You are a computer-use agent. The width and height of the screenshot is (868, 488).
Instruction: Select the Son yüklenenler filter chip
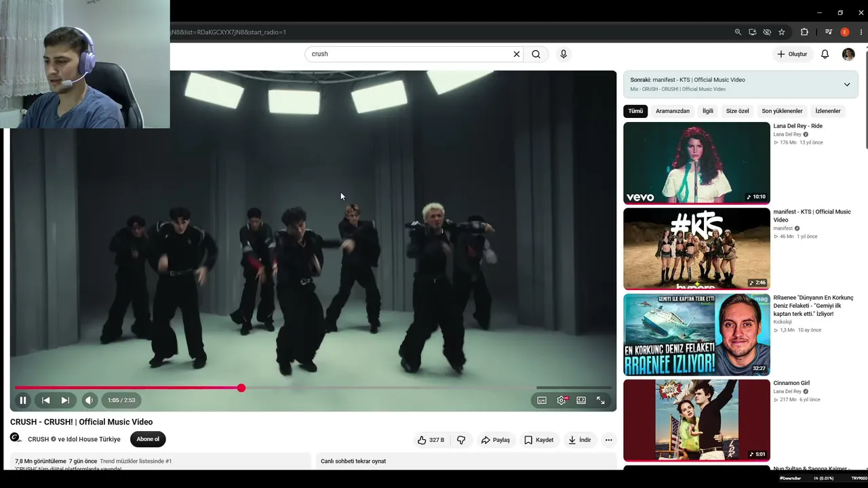pyautogui.click(x=782, y=111)
